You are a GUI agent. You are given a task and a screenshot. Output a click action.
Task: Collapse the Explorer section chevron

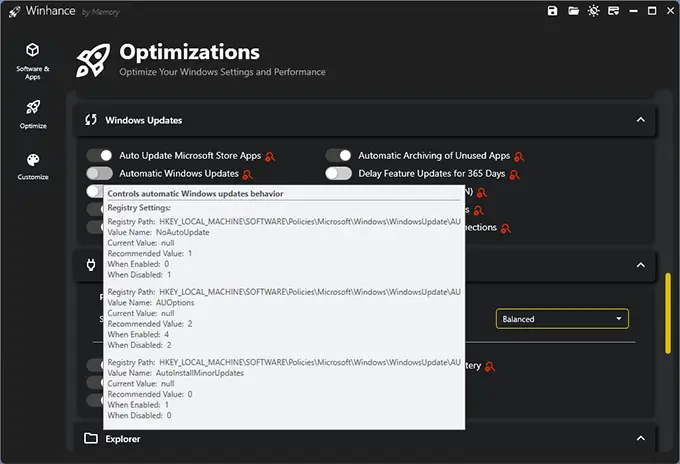tap(640, 438)
